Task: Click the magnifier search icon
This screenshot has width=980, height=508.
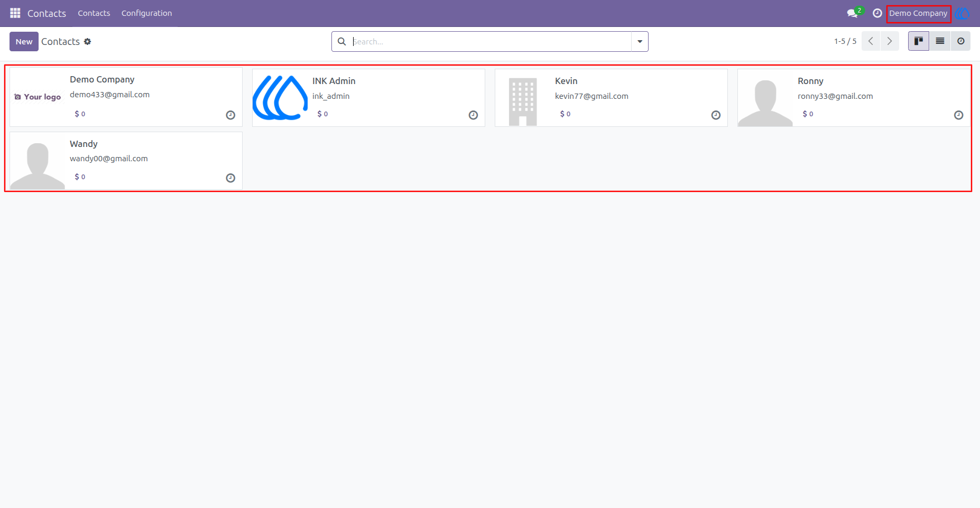Action: (x=342, y=41)
